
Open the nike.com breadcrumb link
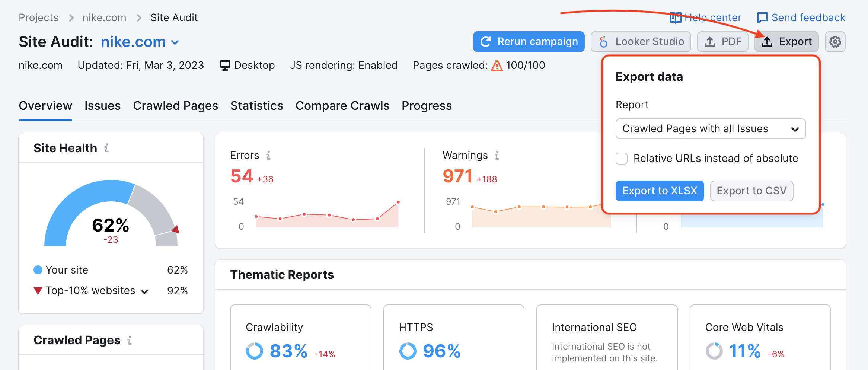(104, 18)
